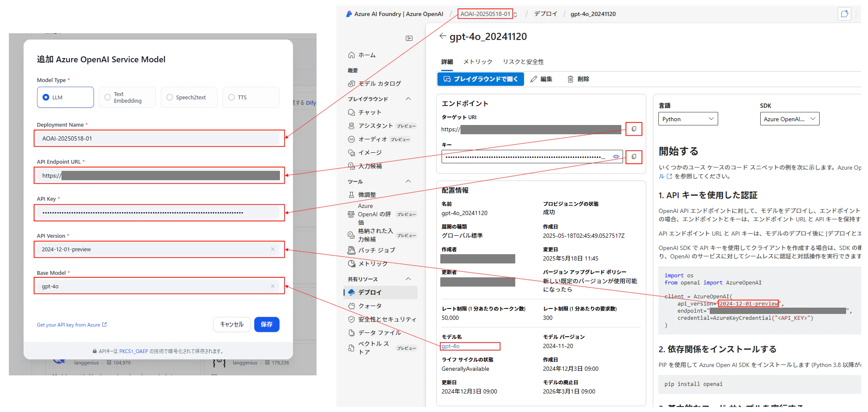The image size is (868, 412).
Task: Click the ベクトル ストア vector store icon
Action: (x=351, y=348)
